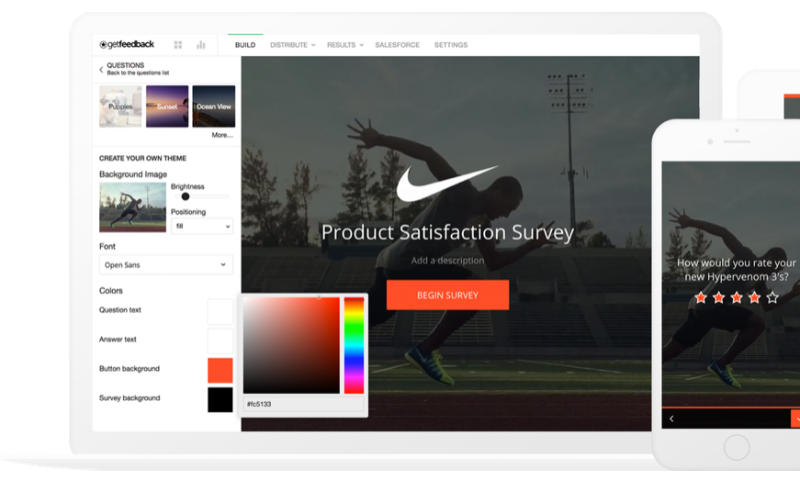Open the Button background orange swatch
Viewport: 800px width, 491px height.
(220, 371)
